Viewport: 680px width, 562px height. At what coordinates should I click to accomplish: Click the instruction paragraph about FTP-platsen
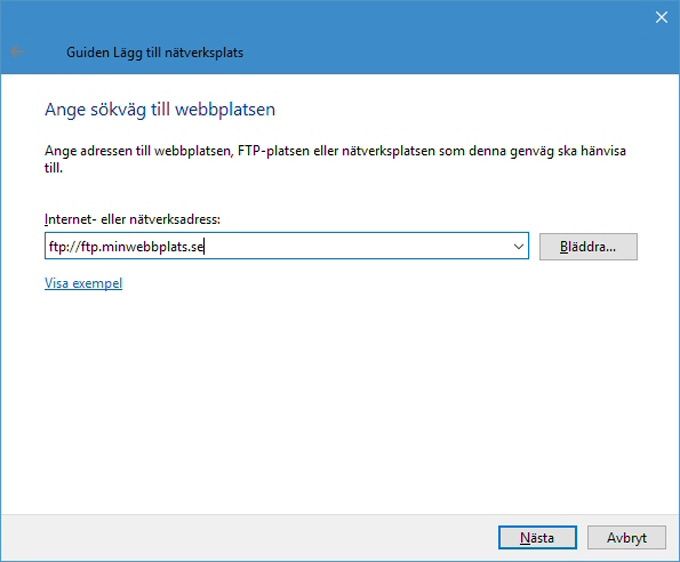(335, 159)
